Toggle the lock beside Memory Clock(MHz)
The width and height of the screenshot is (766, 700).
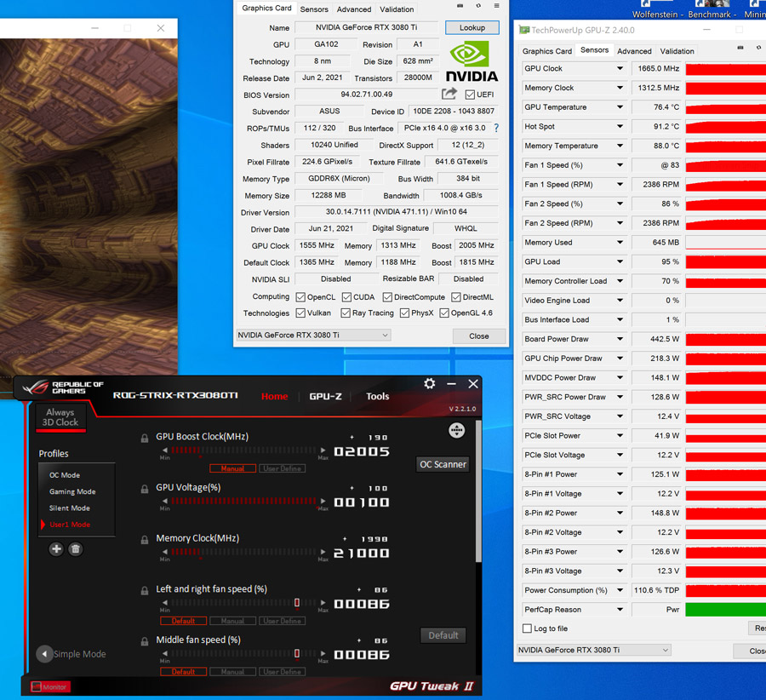pyautogui.click(x=145, y=540)
